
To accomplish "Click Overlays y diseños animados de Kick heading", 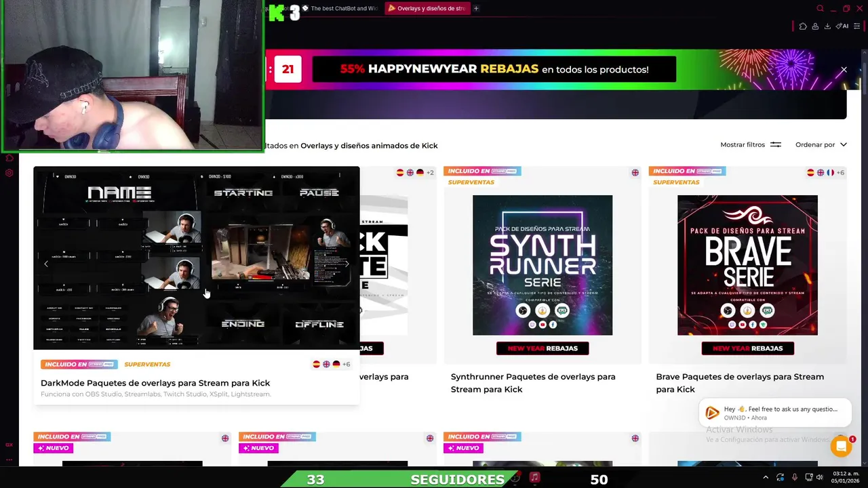I will coord(369,146).
